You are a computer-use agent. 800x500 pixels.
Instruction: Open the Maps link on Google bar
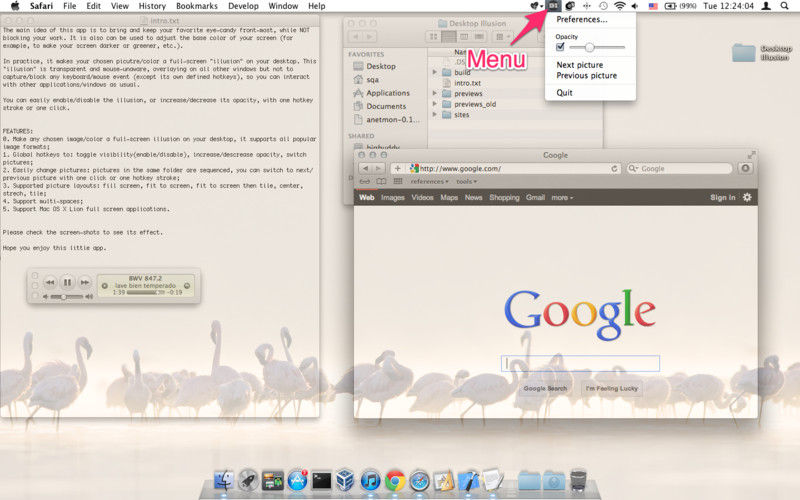(x=449, y=197)
